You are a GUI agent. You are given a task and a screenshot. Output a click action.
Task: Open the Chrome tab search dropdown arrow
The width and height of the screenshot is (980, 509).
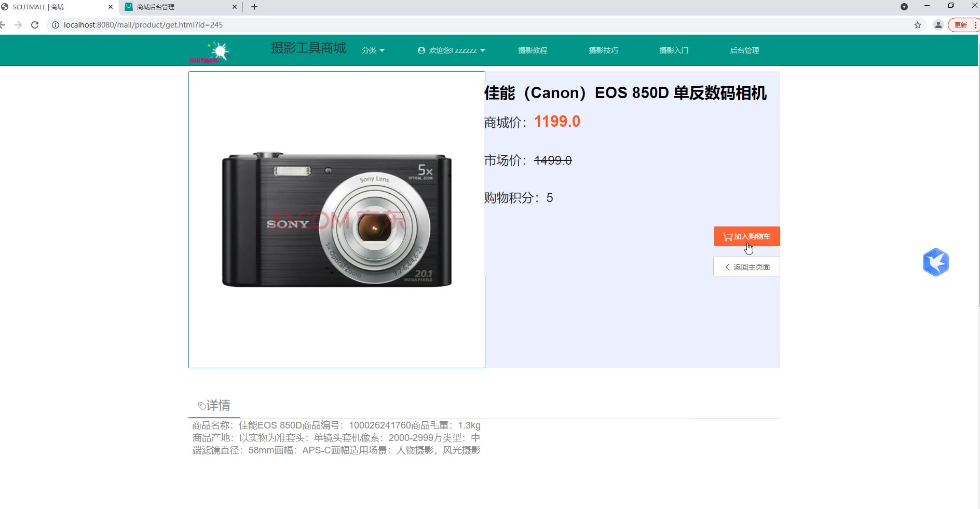904,7
